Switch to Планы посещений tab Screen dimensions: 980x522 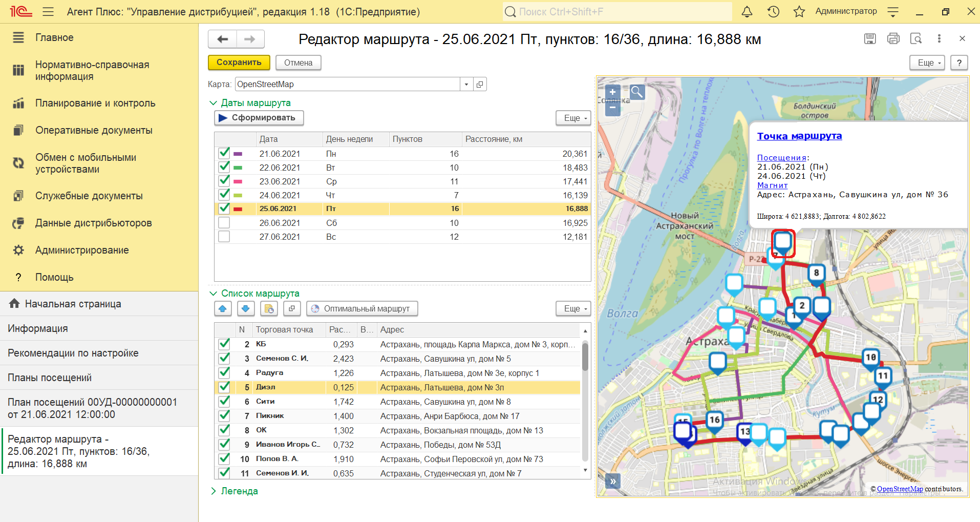tap(50, 378)
